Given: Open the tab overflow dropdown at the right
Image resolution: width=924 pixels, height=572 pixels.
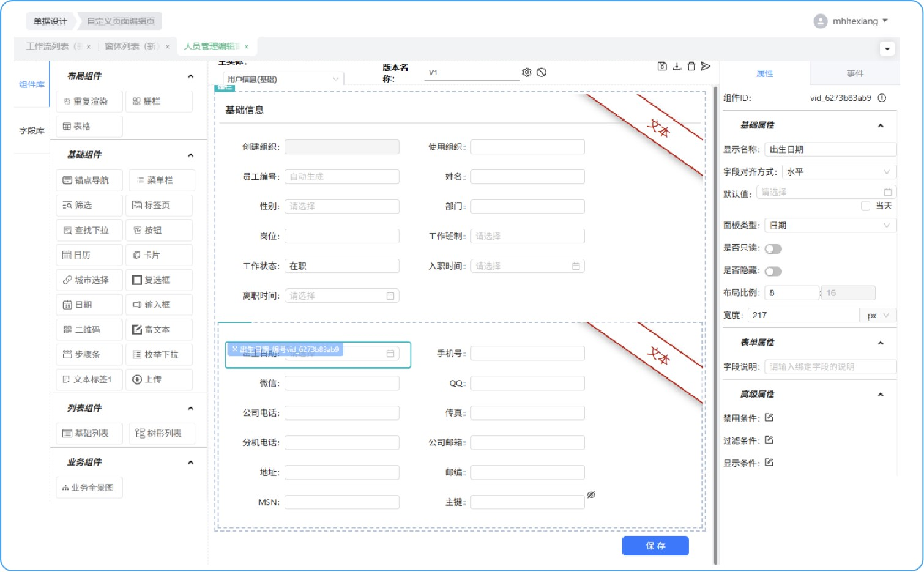Looking at the screenshot, I should coord(887,48).
